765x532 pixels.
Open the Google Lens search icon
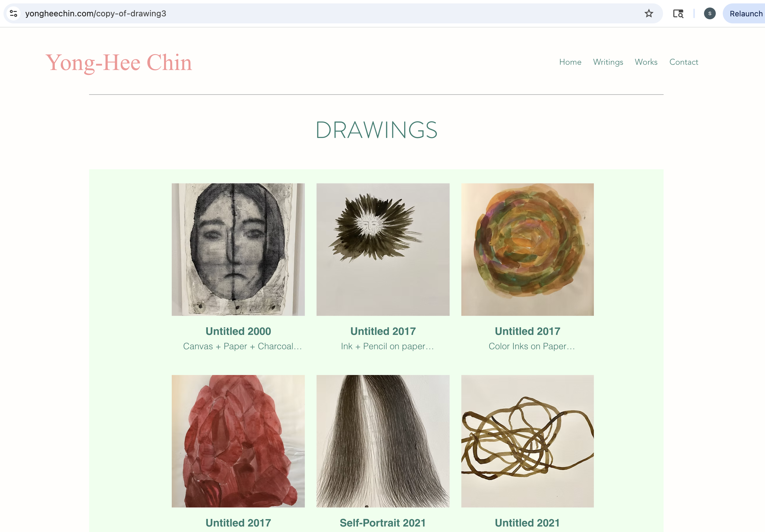coord(678,13)
